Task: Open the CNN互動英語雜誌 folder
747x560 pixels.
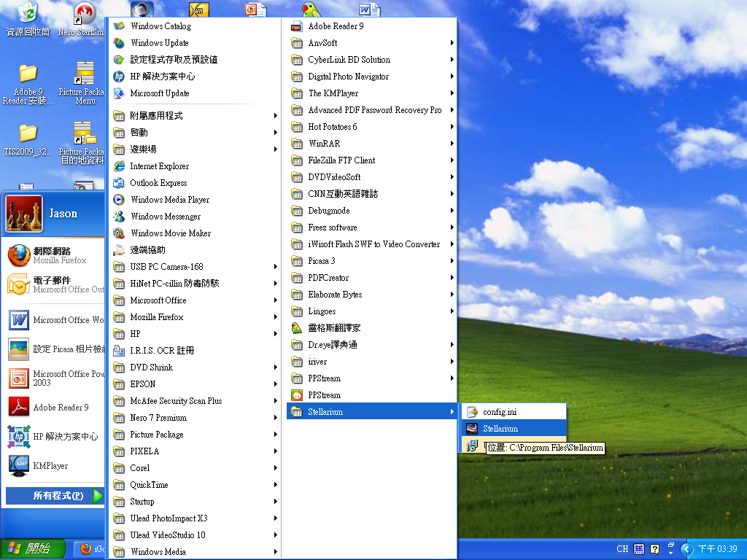Action: click(371, 194)
